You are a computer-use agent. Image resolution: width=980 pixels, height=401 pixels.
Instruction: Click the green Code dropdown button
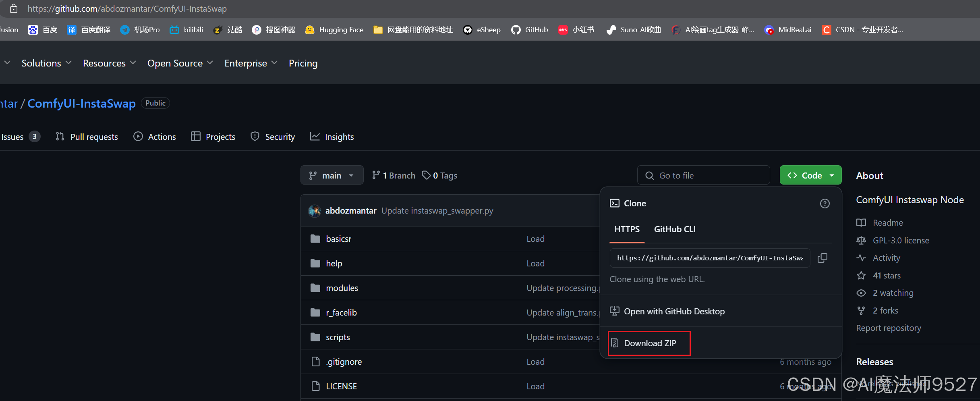click(810, 175)
